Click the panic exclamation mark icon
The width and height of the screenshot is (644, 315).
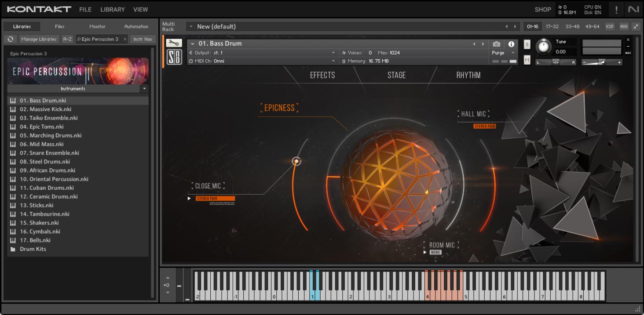pyautogui.click(x=616, y=9)
